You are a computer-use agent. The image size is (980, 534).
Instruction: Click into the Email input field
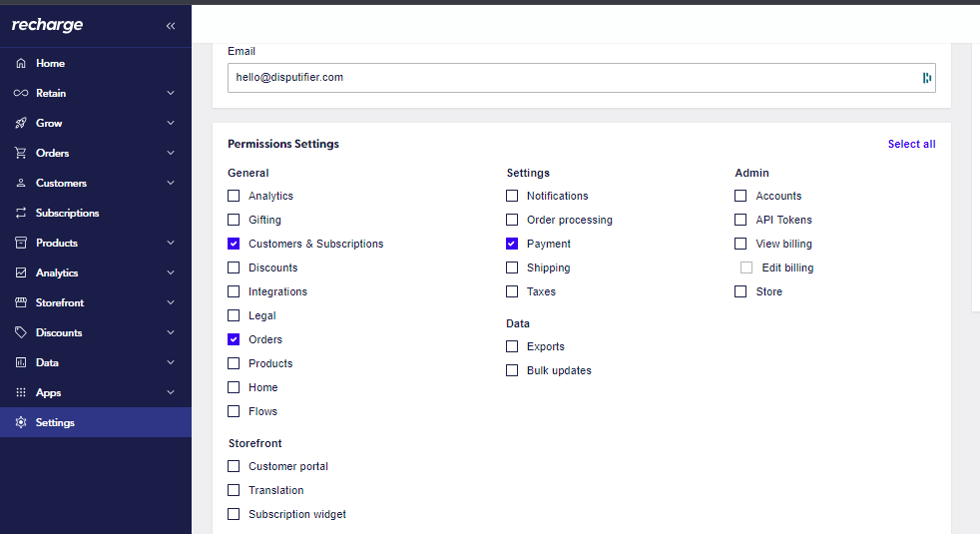coord(581,78)
